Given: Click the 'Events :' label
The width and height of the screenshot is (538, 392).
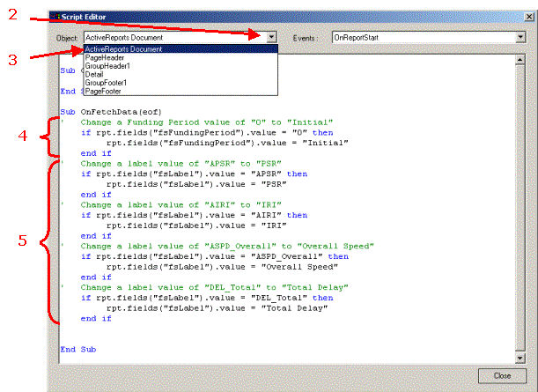Looking at the screenshot, I should 305,38.
